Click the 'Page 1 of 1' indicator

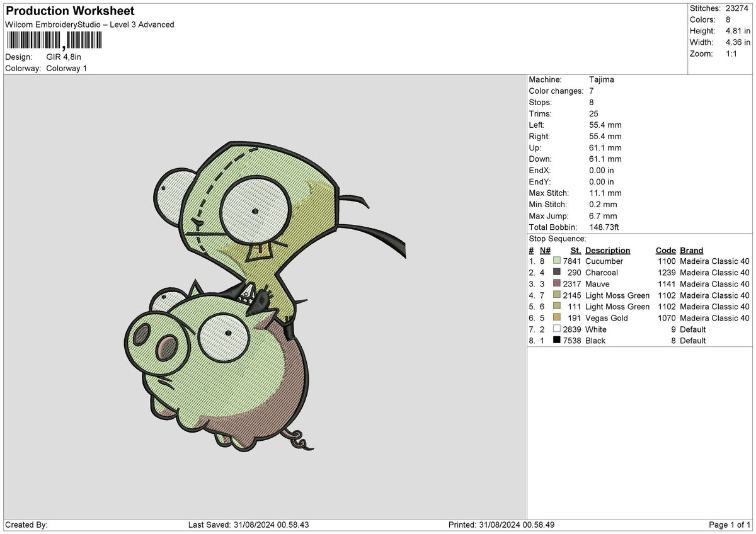click(x=730, y=525)
